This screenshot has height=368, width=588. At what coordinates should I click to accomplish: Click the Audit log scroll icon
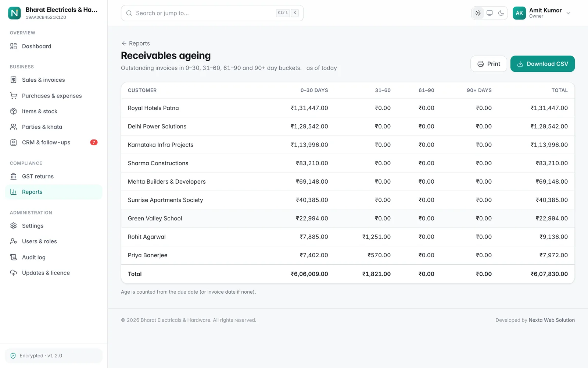[14, 257]
